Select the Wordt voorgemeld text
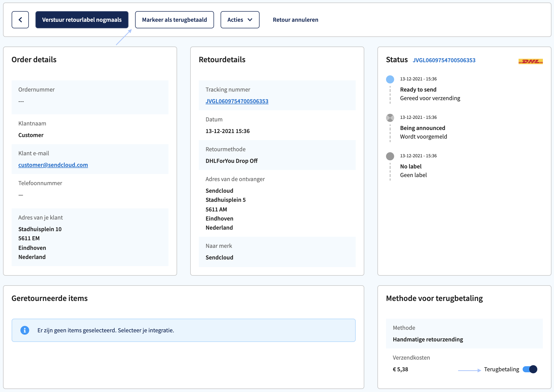The image size is (554, 392). tap(423, 137)
